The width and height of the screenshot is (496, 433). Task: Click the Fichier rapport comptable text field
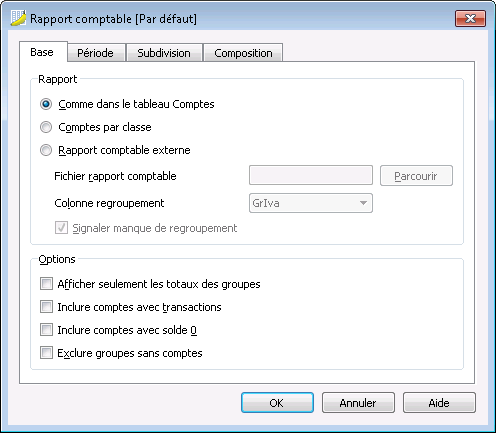[x=311, y=175]
